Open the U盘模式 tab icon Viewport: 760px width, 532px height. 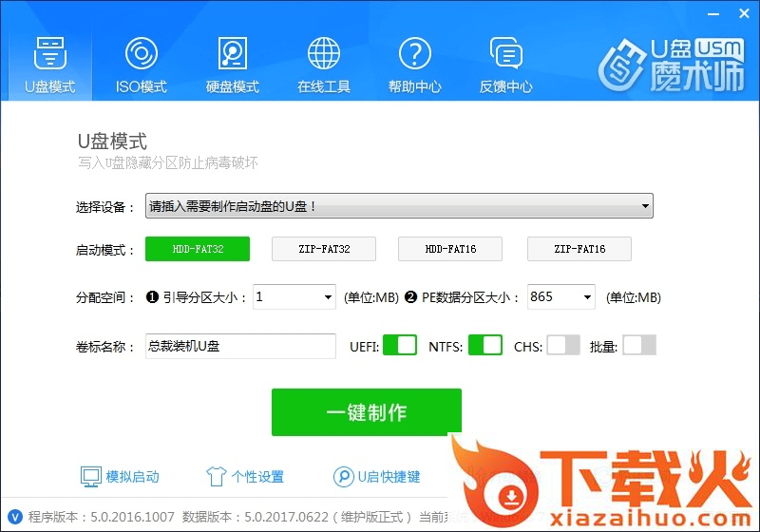[x=50, y=53]
